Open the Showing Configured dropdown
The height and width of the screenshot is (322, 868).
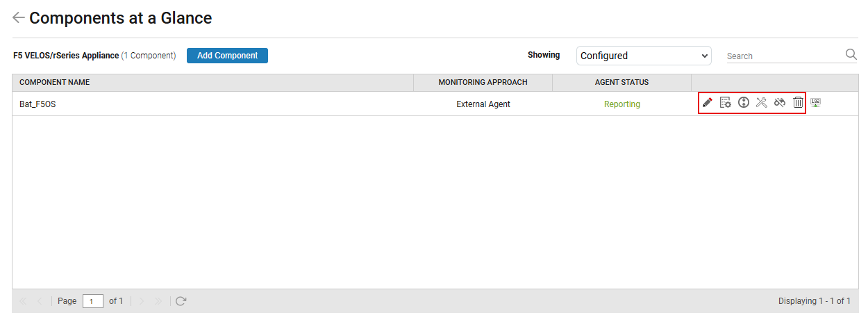click(644, 56)
